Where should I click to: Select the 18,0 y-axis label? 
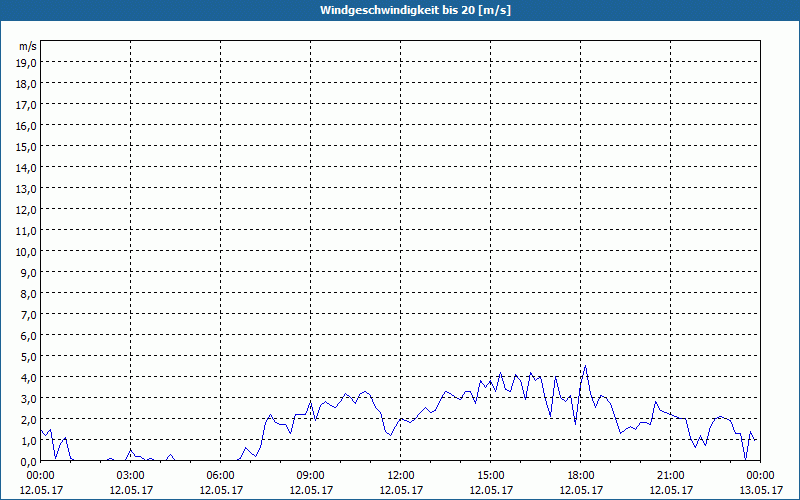pos(28,84)
